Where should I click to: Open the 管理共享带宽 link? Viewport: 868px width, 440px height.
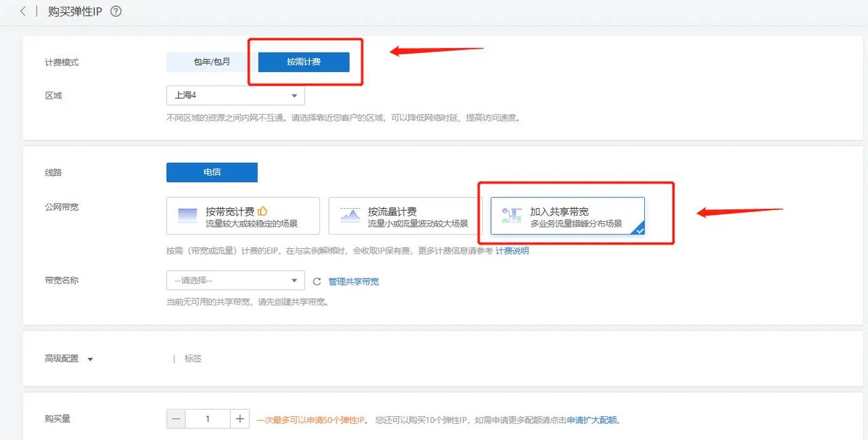click(x=353, y=280)
